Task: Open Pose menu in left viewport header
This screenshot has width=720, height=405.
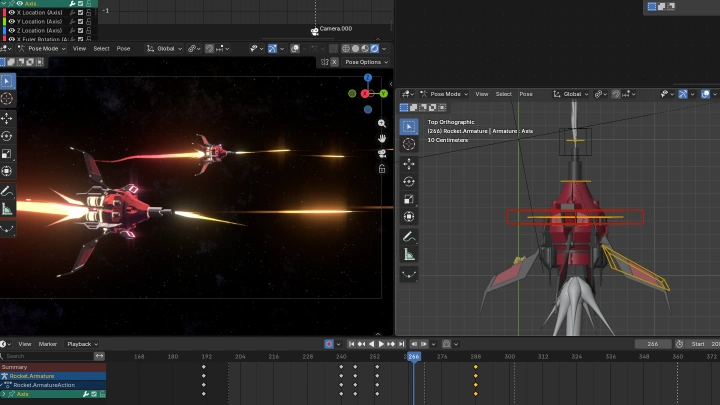Action: coord(123,49)
